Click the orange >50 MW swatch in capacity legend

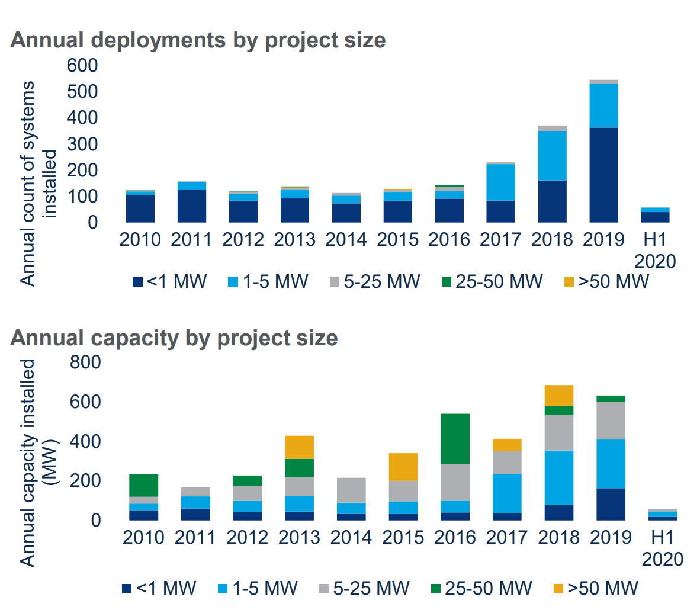pyautogui.click(x=558, y=589)
